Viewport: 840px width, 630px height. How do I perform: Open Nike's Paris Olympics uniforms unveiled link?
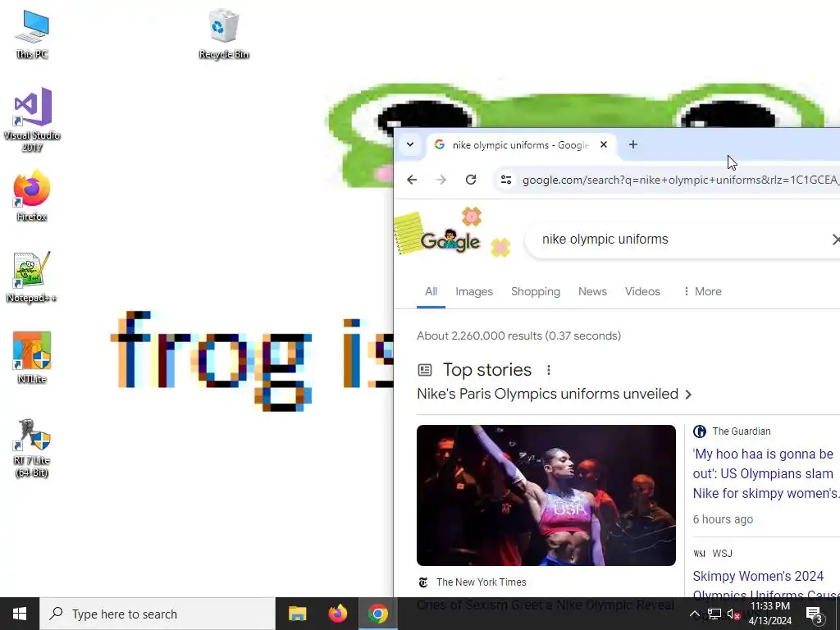[x=547, y=395]
